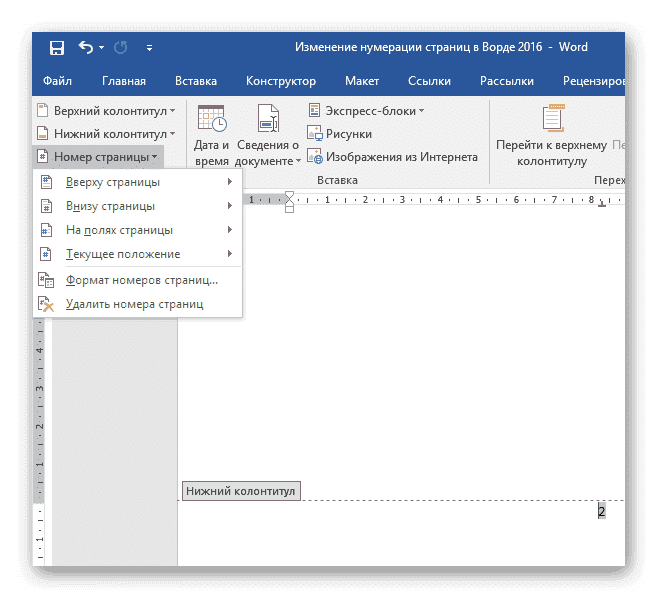This screenshot has height=598, width=657.
Task: Open Текущее положение submenu
Action: [x=122, y=255]
